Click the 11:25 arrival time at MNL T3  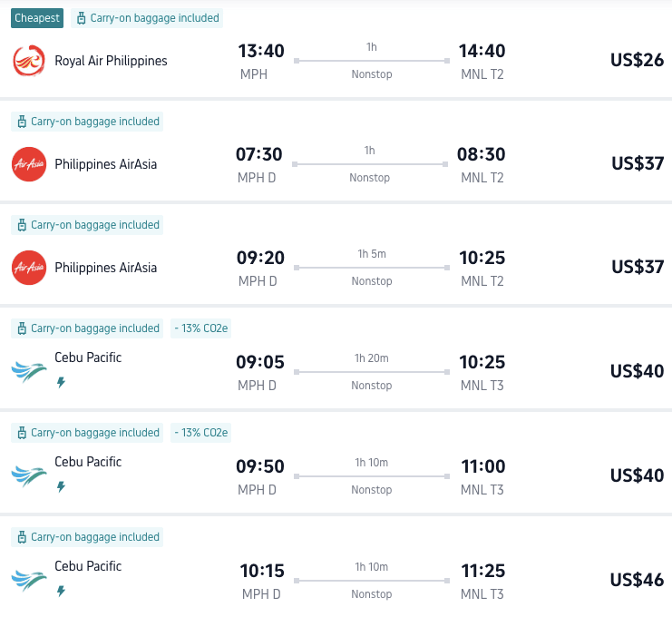(482, 571)
